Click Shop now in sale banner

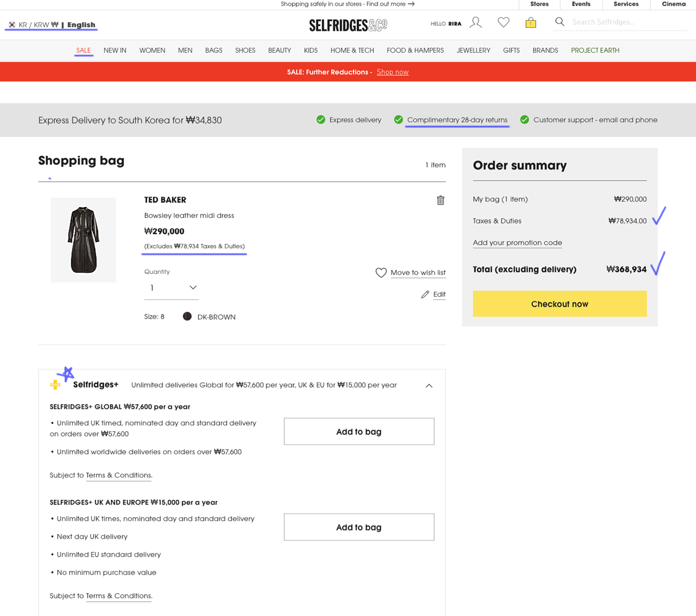393,72
